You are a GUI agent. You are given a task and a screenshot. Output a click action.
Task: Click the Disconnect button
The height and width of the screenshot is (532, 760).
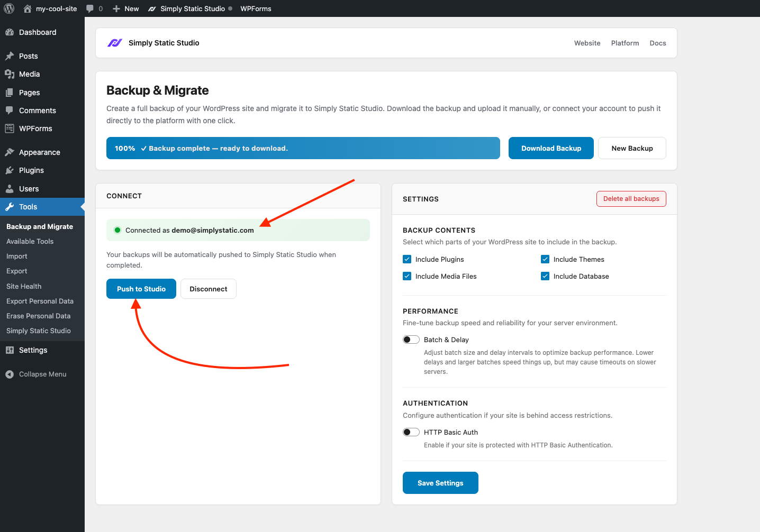(209, 289)
